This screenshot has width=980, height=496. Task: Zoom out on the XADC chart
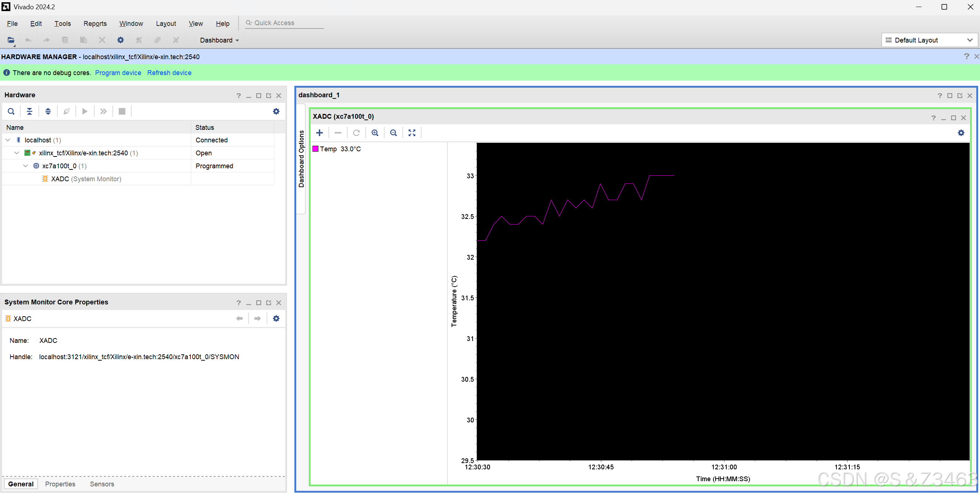[x=393, y=133]
